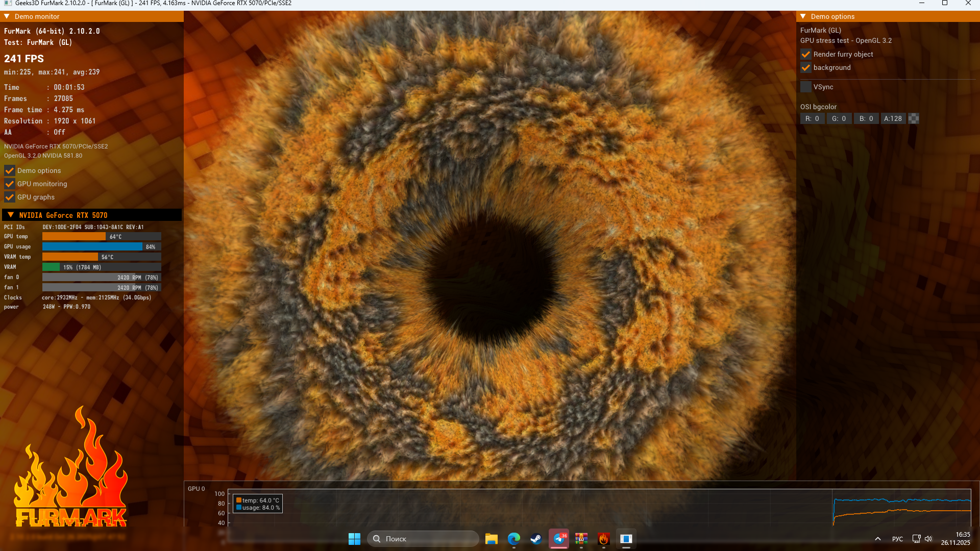Enable the VSync checkbox

pos(805,87)
